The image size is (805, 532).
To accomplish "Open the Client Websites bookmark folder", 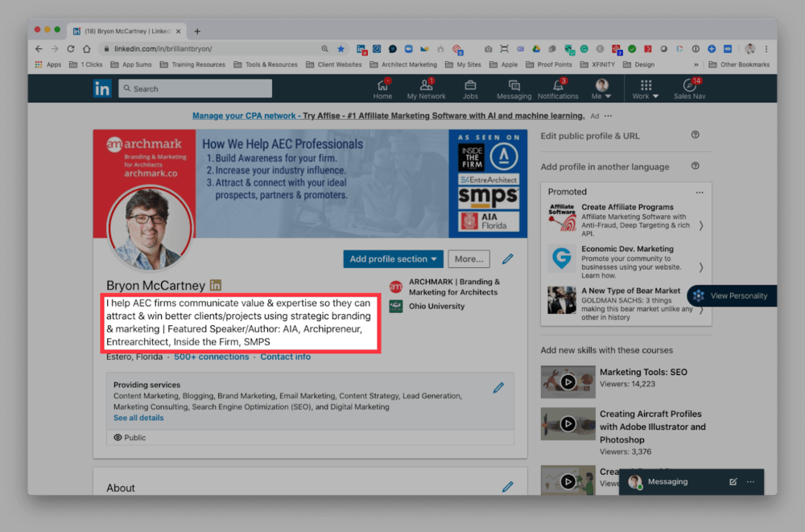I will (334, 64).
